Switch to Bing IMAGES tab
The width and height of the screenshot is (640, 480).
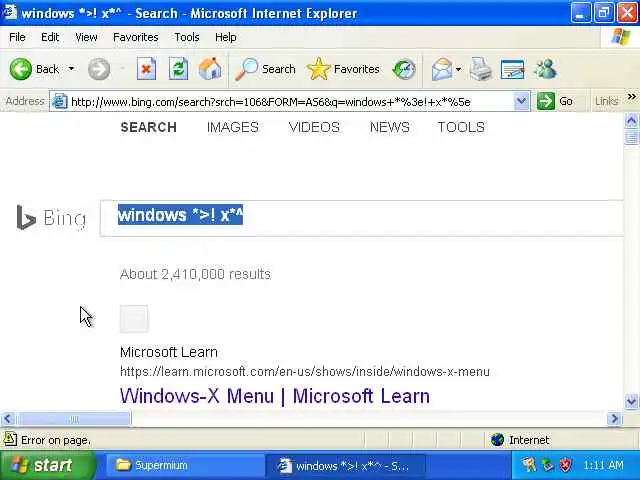point(233,127)
